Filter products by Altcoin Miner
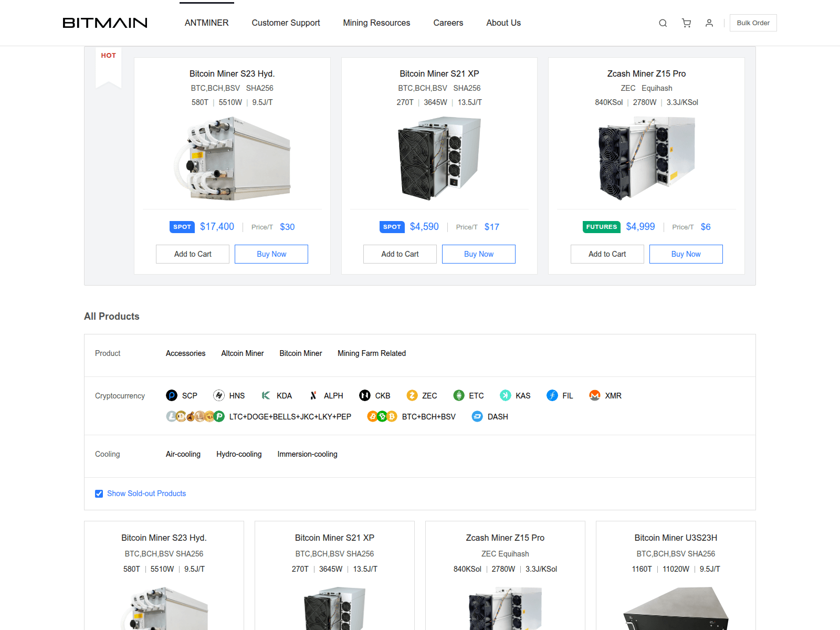The height and width of the screenshot is (630, 840). tap(243, 353)
